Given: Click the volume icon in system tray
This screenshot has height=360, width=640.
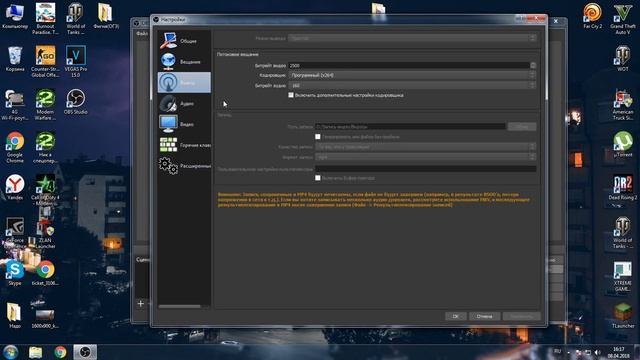Looking at the screenshot, I should (x=597, y=352).
